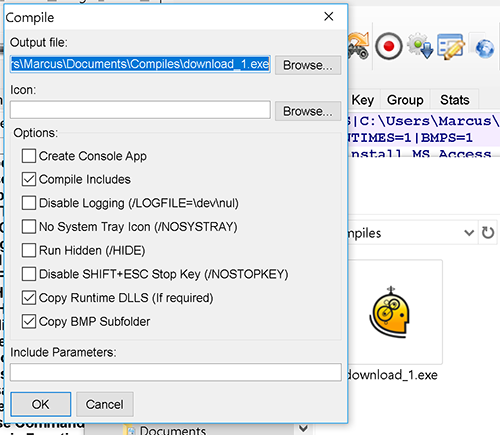Image resolution: width=500 pixels, height=435 pixels.
Task: Click the orange arrow binoculars icon
Action: coord(359,46)
